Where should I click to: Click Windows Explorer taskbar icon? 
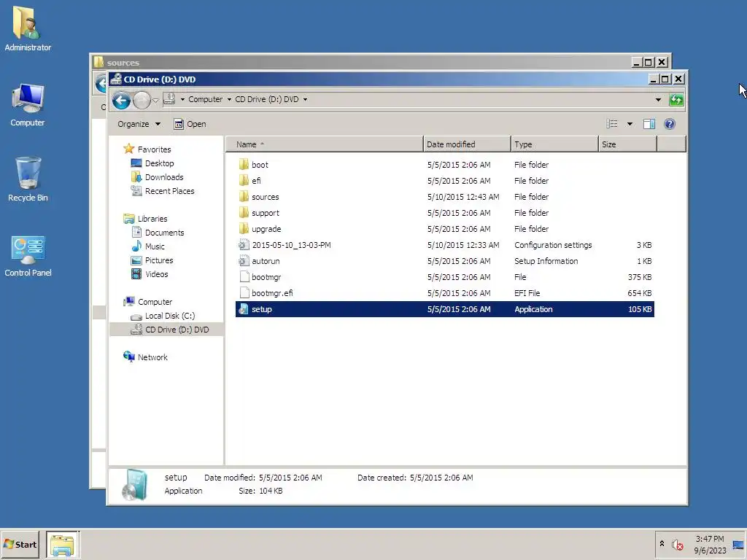click(x=63, y=545)
